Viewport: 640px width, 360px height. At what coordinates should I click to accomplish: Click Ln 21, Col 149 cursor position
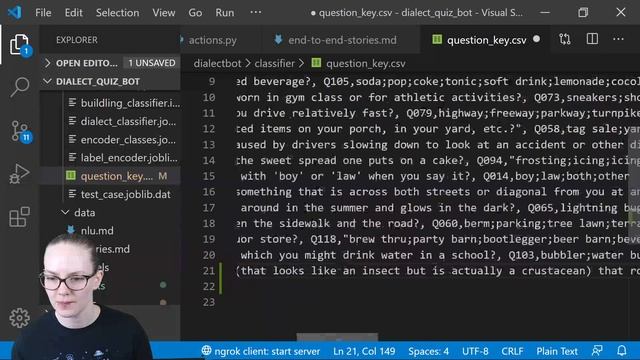point(364,351)
